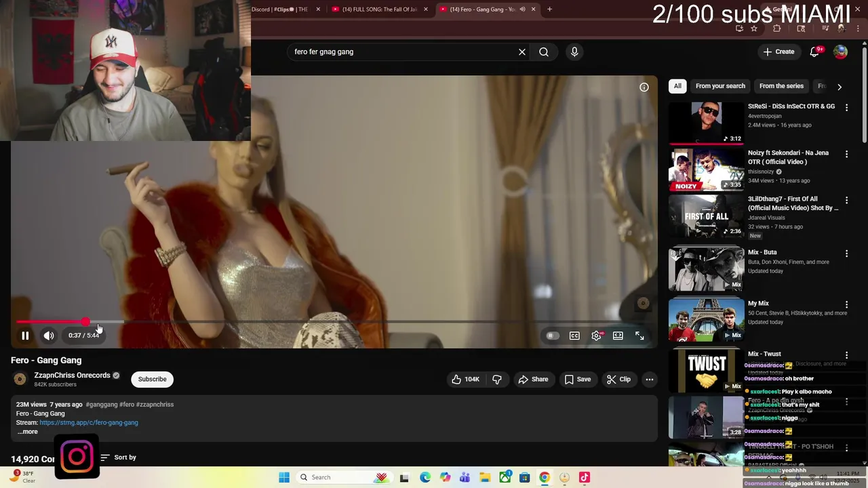Like the video (104K)

(465, 379)
